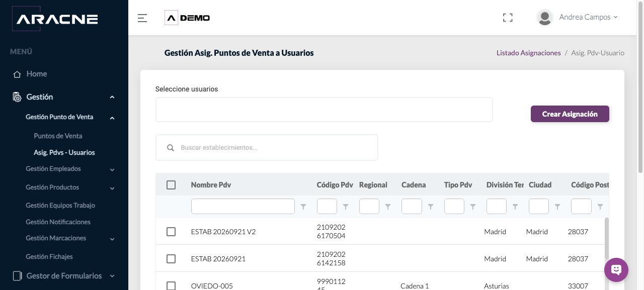This screenshot has height=290, width=644.
Task: Open filter icon for Cadena column
Action: 431,207
